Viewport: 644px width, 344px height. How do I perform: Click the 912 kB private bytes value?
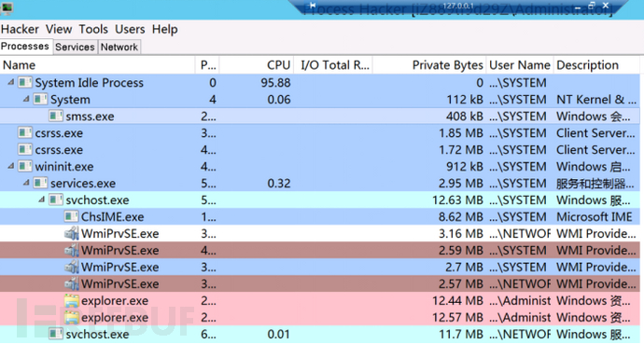click(x=465, y=166)
